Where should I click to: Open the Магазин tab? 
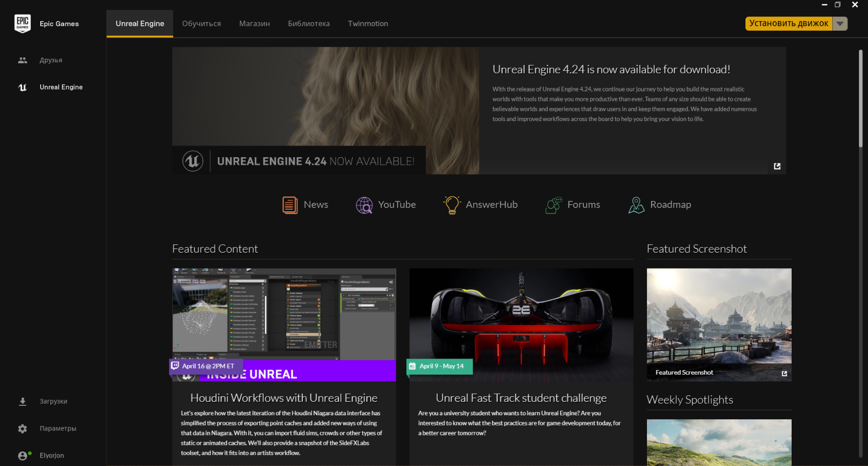tap(255, 24)
